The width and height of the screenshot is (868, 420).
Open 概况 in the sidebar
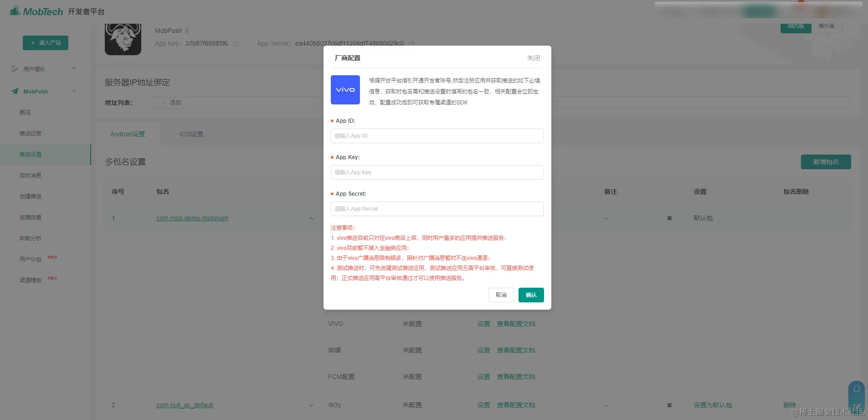click(25, 112)
